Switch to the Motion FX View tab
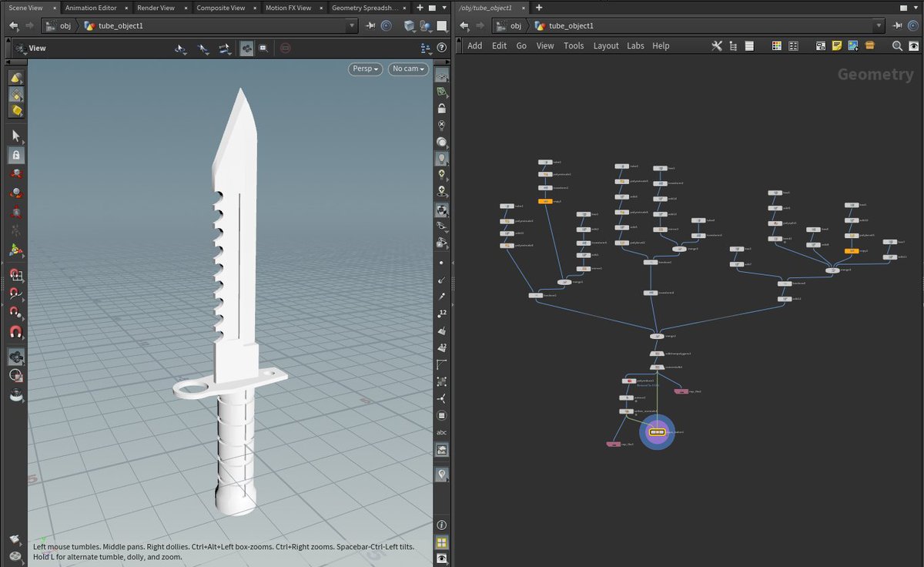The height and width of the screenshot is (567, 924). click(289, 8)
